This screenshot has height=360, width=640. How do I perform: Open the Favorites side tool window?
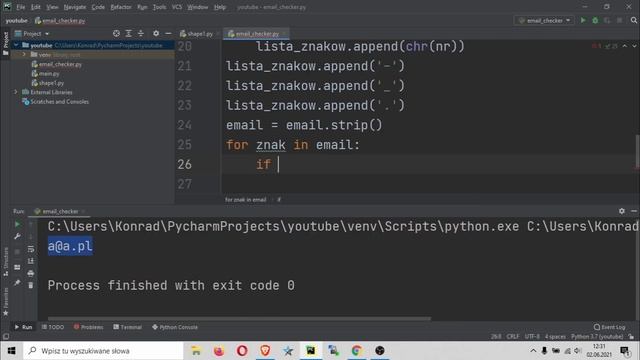point(6,302)
